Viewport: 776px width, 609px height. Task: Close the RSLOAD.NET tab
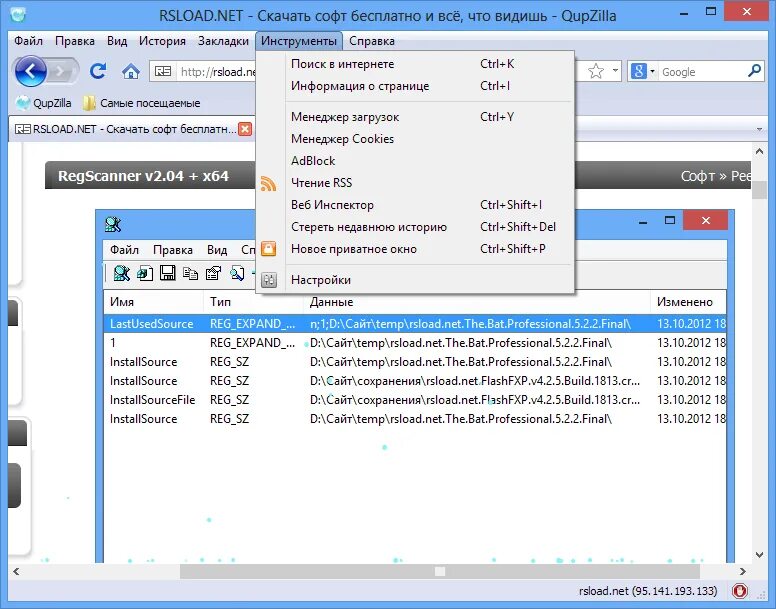tap(244, 129)
